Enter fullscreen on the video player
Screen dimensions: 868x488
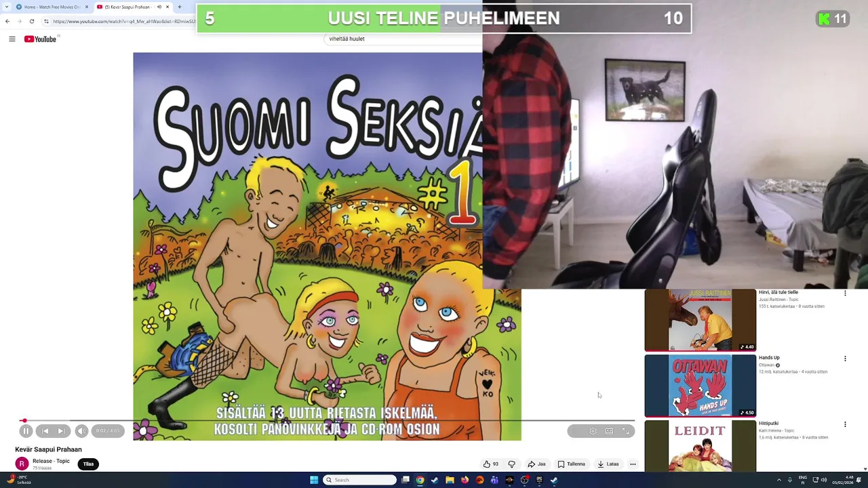pyautogui.click(x=625, y=431)
